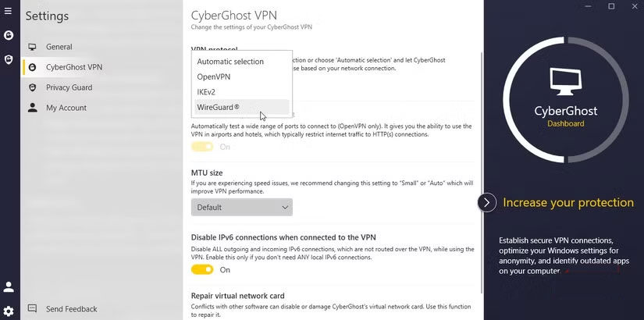Click the Send Feedback chat icon

(32, 309)
